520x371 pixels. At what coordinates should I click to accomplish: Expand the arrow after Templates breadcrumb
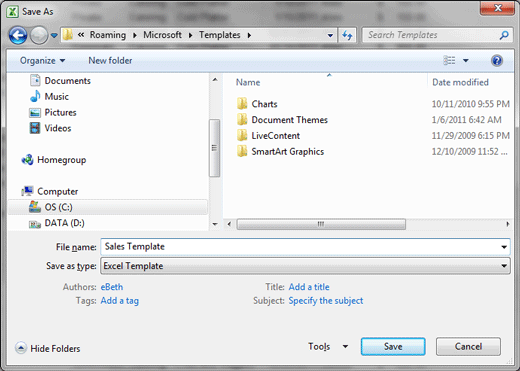(x=249, y=35)
